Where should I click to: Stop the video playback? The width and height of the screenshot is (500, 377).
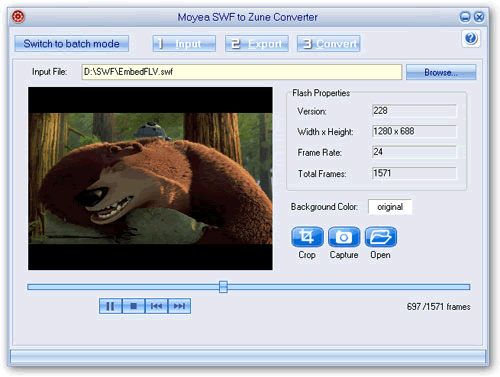tap(133, 306)
